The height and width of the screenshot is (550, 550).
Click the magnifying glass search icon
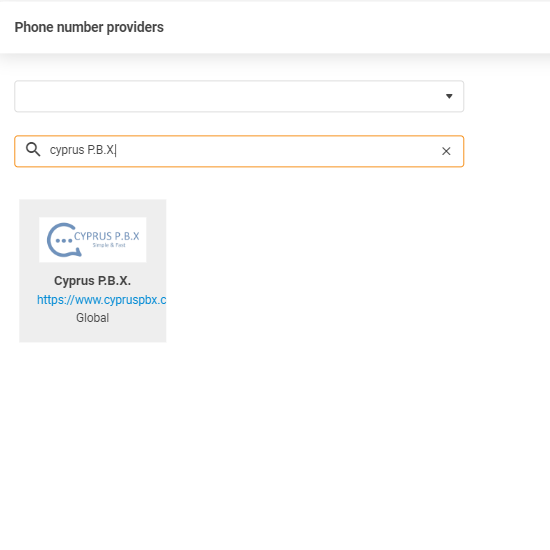[x=33, y=149]
